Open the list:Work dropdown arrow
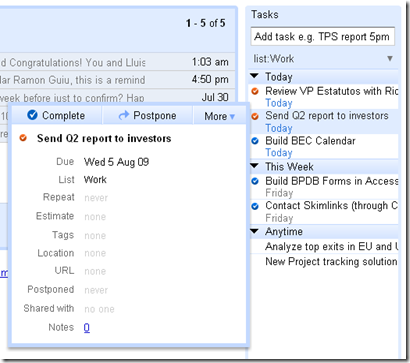The image size is (410, 363). click(390, 59)
